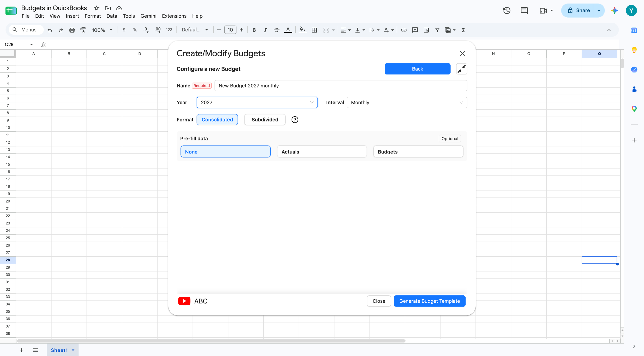This screenshot has height=356, width=644.
Task: Open the all sheets list button
Action: pyautogui.click(x=35, y=350)
